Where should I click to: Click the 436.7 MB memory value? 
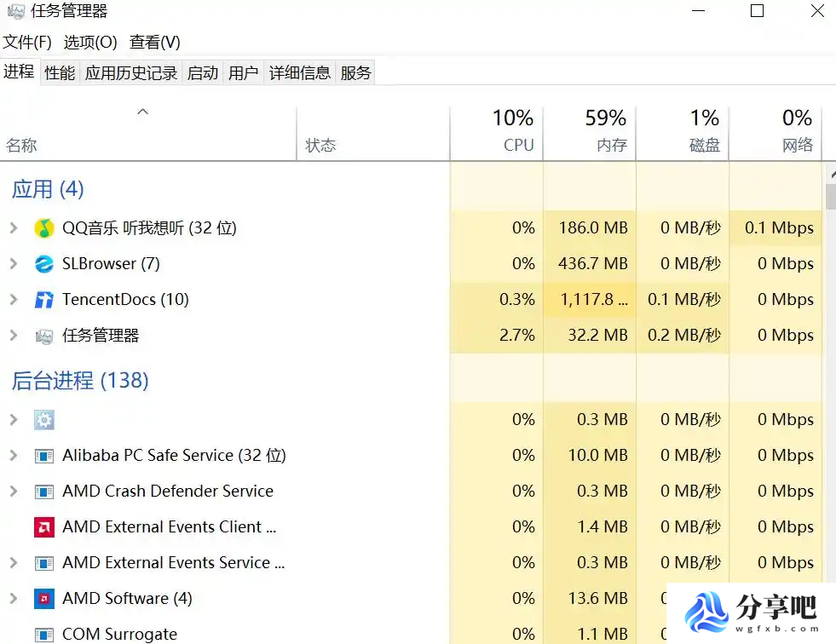593,264
